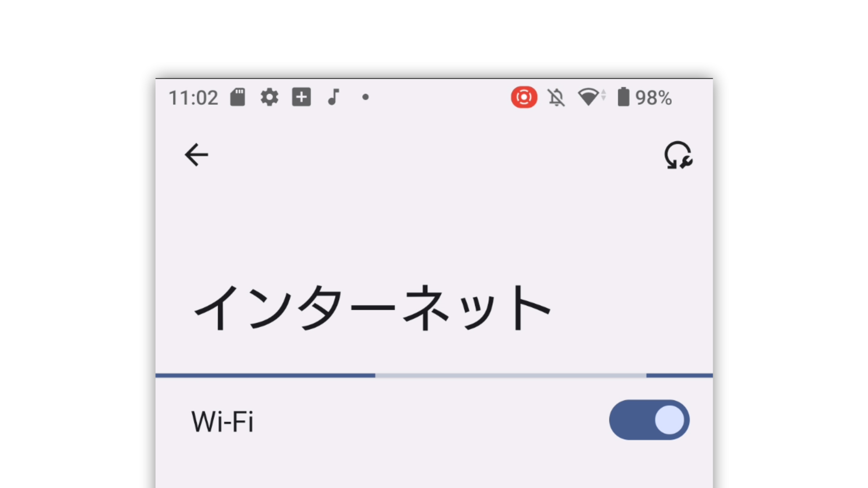Tap the red screen recording indicator

pos(524,97)
